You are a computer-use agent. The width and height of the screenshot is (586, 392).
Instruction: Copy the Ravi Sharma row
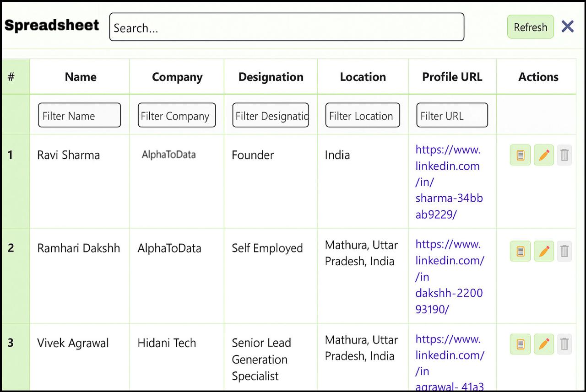click(x=520, y=155)
